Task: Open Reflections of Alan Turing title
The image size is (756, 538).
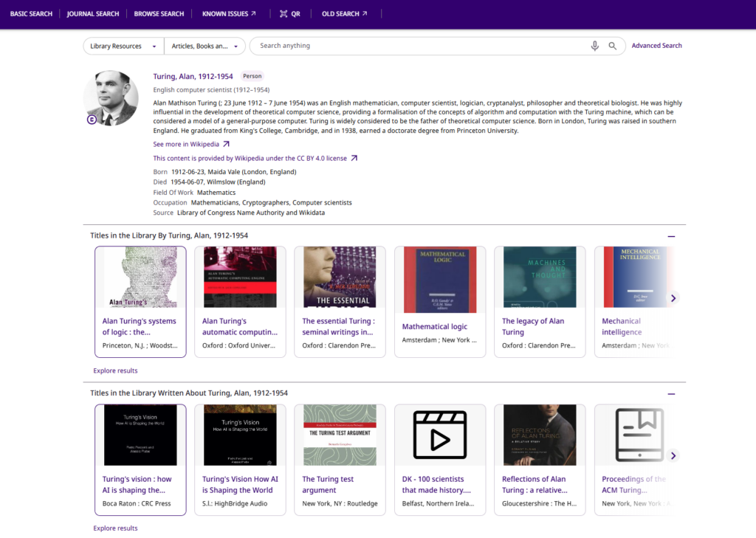Action: 535,484
